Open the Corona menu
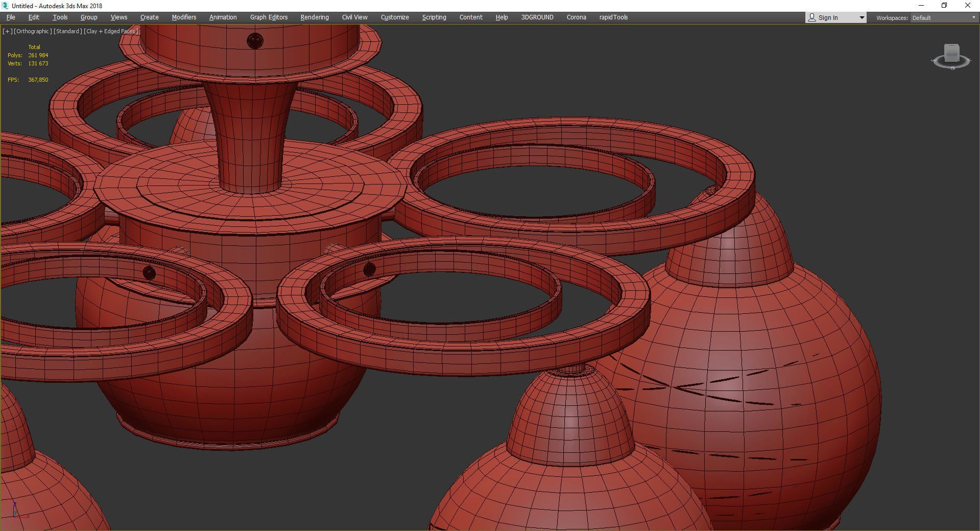Image resolution: width=980 pixels, height=531 pixels. click(577, 17)
